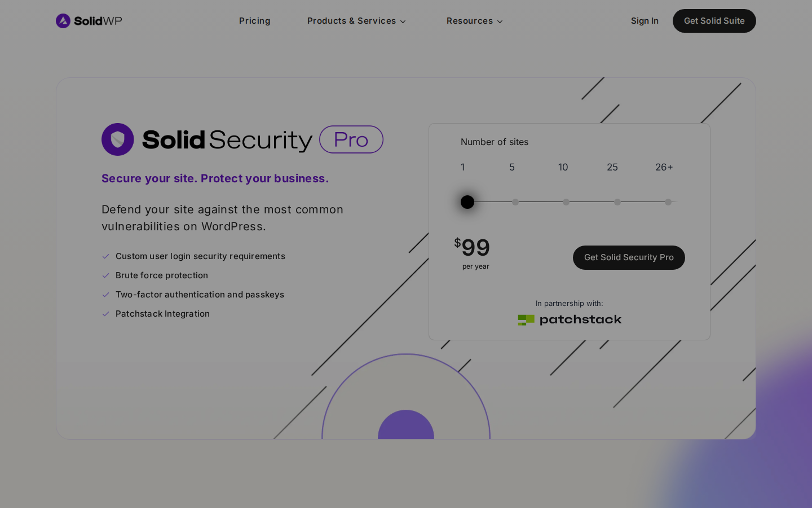Expand the Products & Services dropdown
This screenshot has width=812, height=508.
[356, 21]
